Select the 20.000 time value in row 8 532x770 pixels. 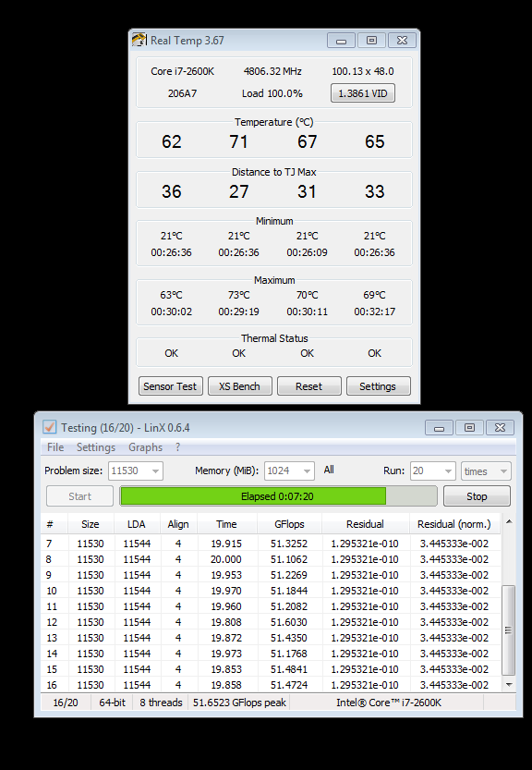pyautogui.click(x=226, y=559)
